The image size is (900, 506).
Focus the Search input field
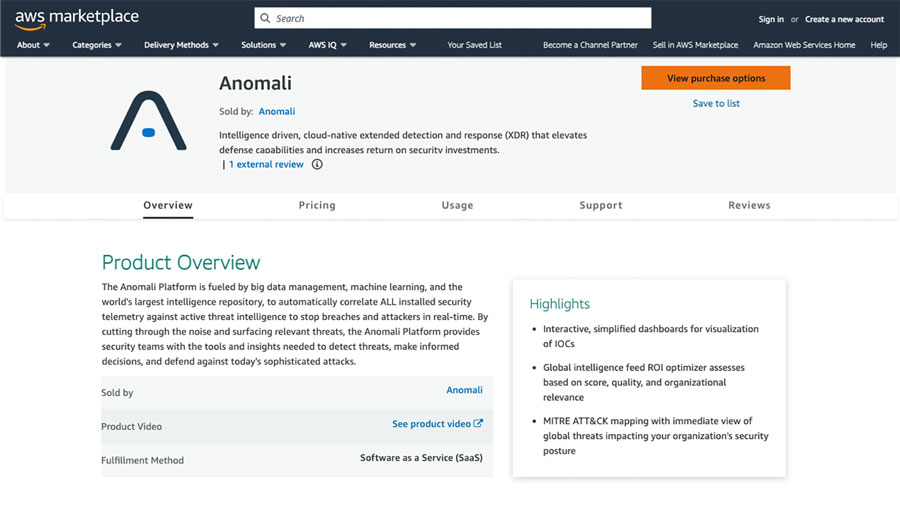[x=453, y=18]
